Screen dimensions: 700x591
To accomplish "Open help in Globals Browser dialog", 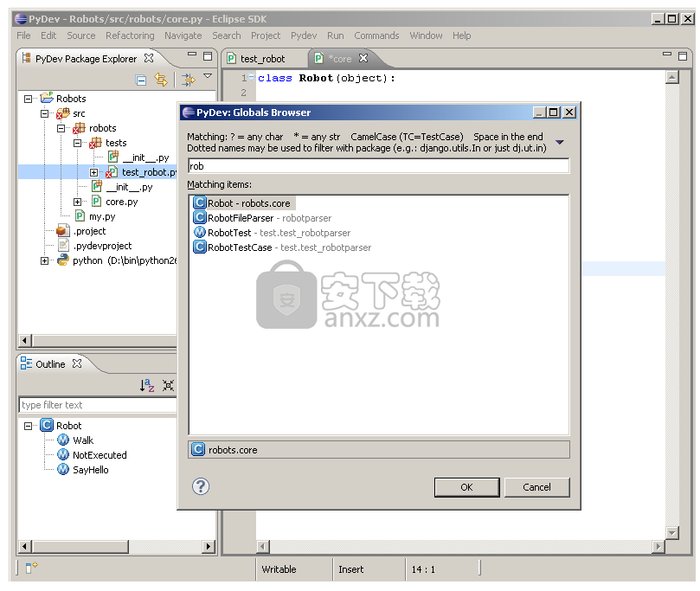I will coord(201,486).
